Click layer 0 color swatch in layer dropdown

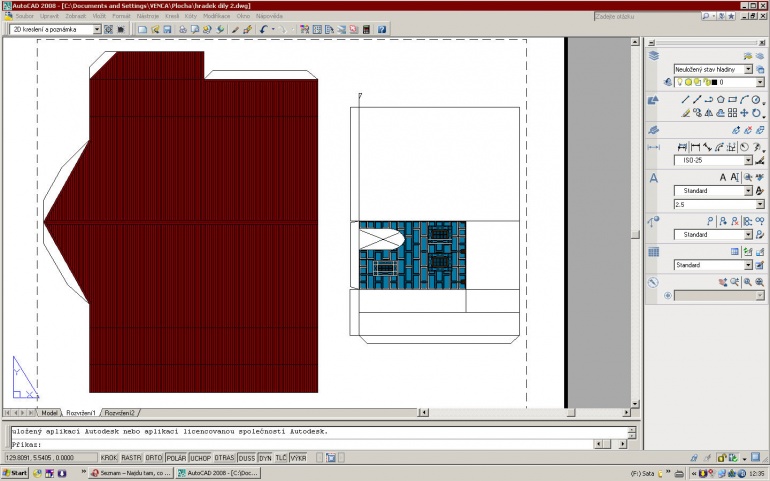pyautogui.click(x=715, y=83)
